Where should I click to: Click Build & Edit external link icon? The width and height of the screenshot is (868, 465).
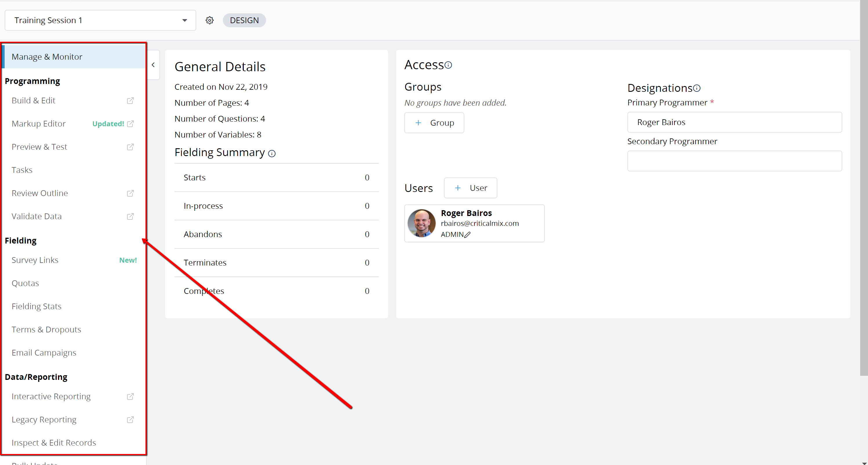click(x=130, y=101)
